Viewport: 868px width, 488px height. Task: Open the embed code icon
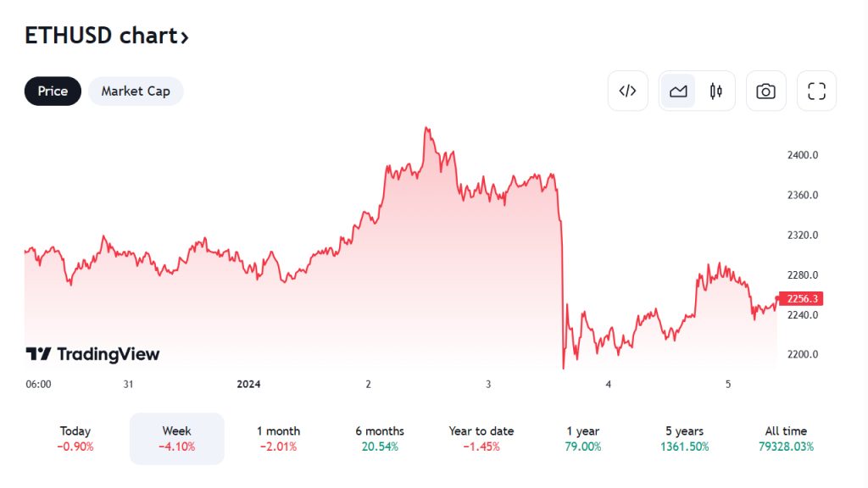[x=627, y=91]
